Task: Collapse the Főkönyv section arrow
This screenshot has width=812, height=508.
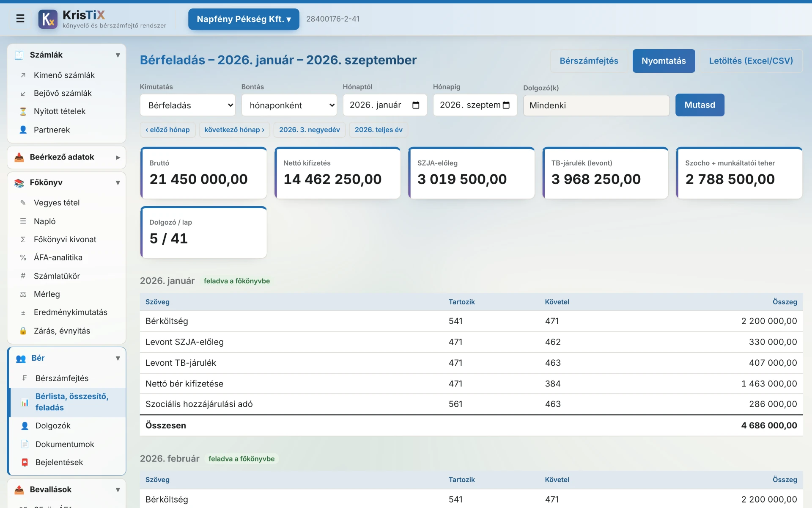Action: tap(118, 183)
